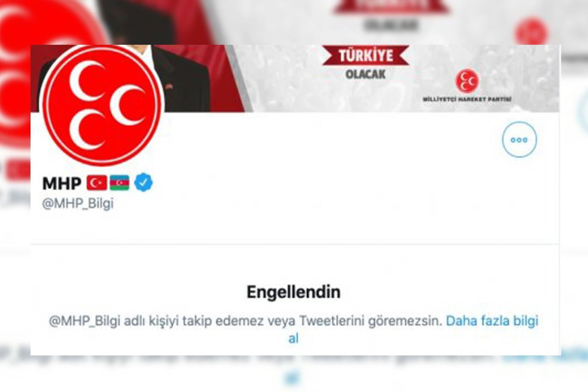Click @MHP_Bilgi mention in blocked message
Screen dimensions: 588x392
(84, 321)
